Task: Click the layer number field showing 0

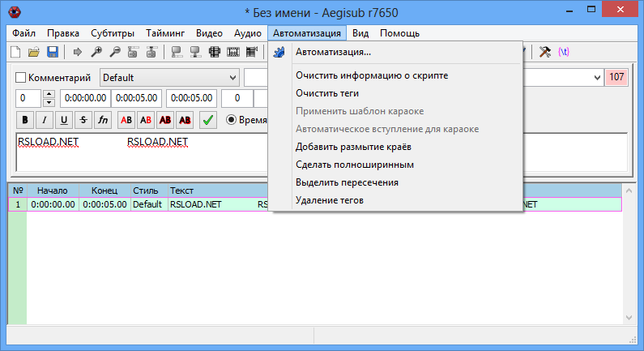Action: [28, 98]
